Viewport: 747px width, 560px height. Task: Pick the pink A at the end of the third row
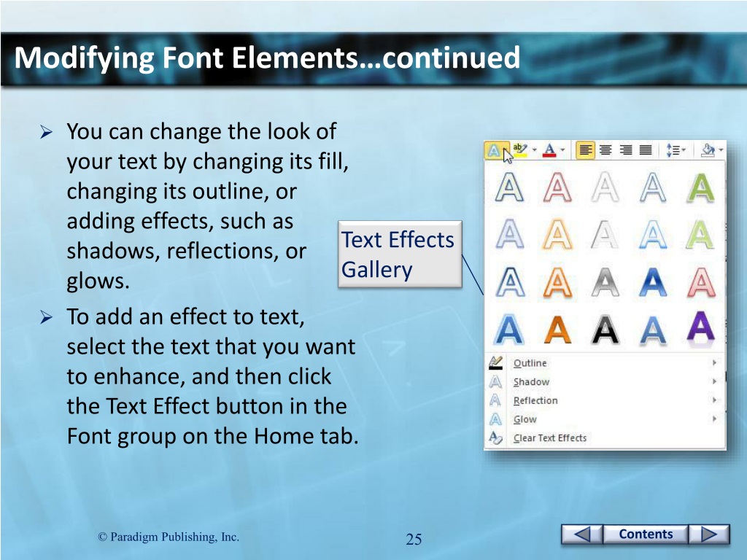pos(700,282)
